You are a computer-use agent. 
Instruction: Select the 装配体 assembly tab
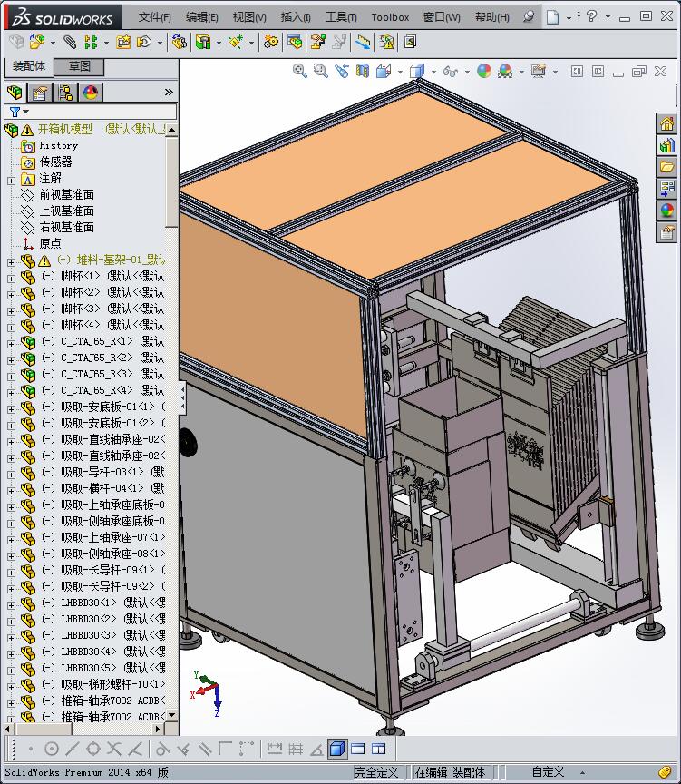pyautogui.click(x=28, y=66)
